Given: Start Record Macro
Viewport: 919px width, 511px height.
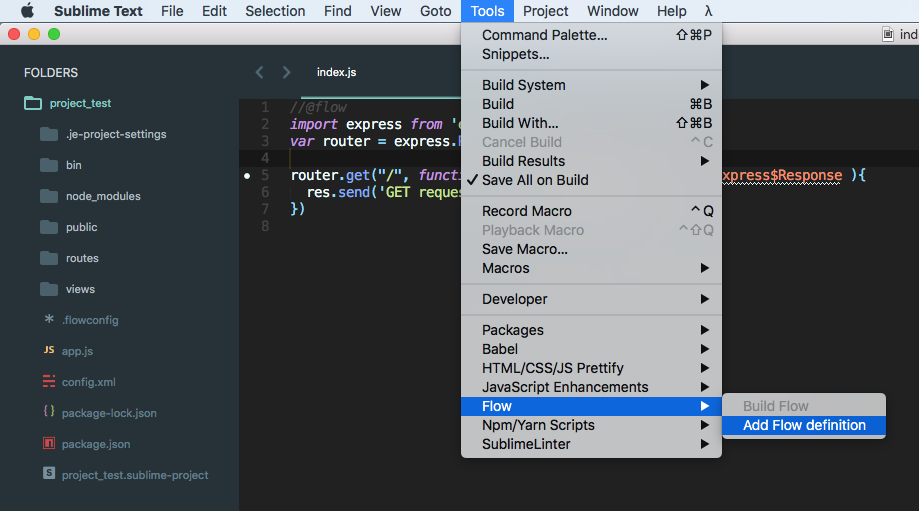Looking at the screenshot, I should (x=591, y=211).
